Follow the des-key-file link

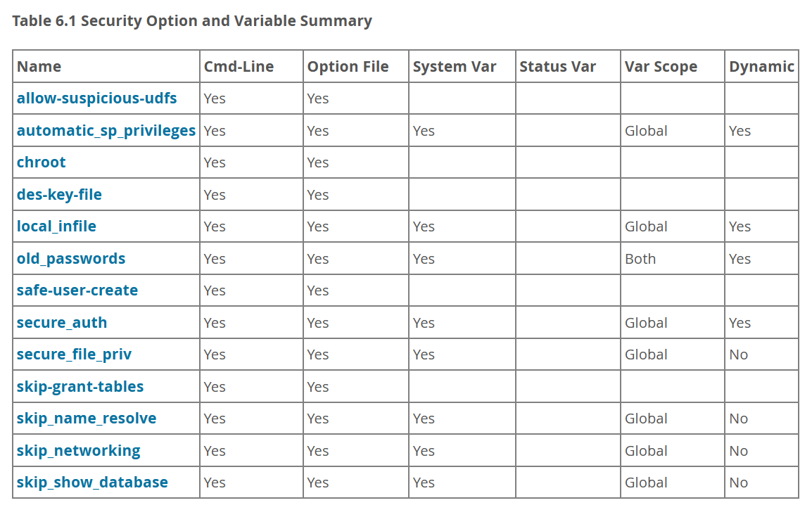pyautogui.click(x=59, y=195)
